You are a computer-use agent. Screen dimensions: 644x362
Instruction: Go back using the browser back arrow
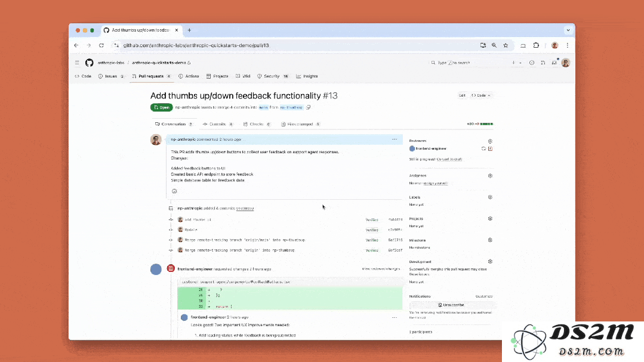[76, 45]
